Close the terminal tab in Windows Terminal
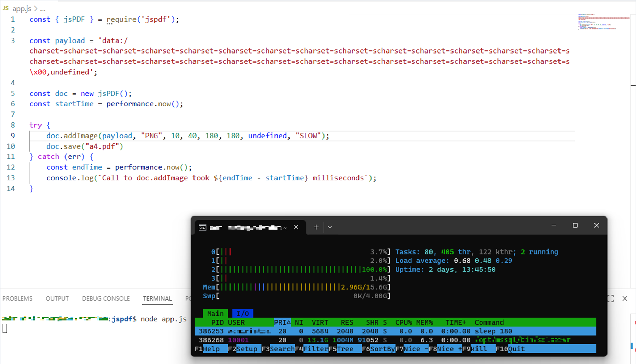 (296, 227)
